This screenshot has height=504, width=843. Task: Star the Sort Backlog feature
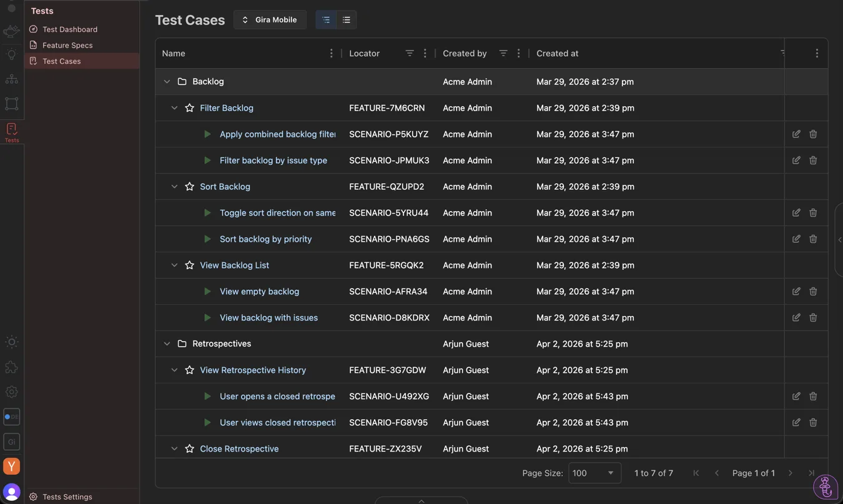[x=190, y=187]
